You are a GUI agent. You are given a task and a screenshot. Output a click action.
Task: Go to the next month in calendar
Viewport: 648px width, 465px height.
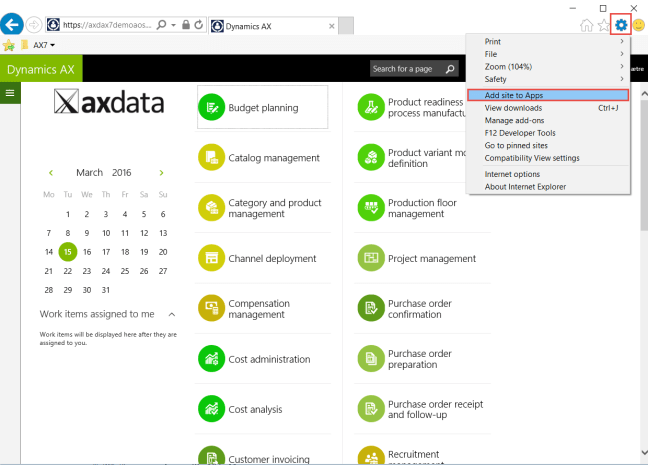(162, 172)
